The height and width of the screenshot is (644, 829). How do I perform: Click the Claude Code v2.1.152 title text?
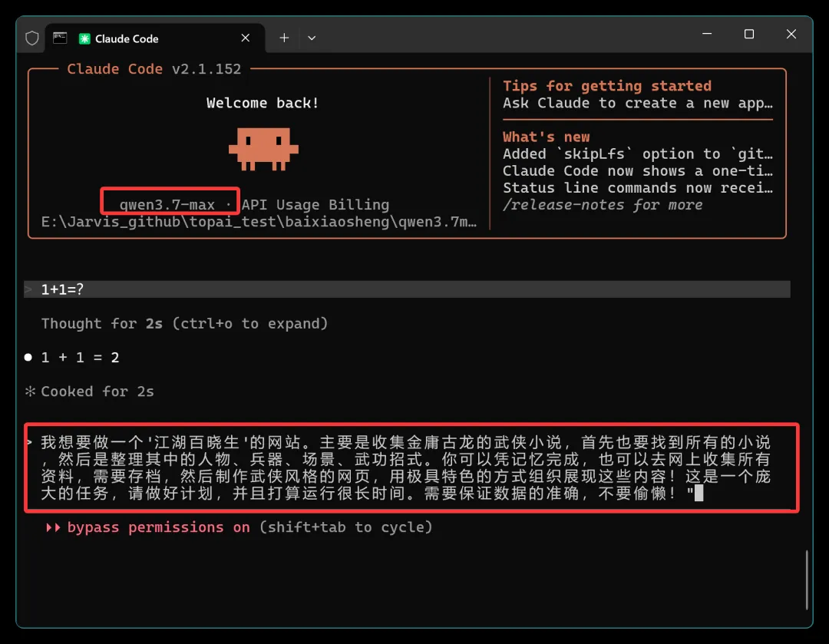(x=154, y=69)
